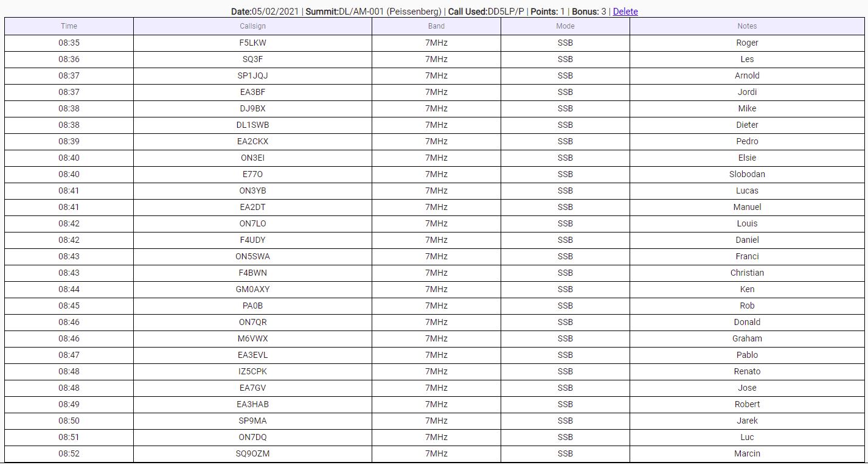Click the time cell 08:35
Screen dimensions: 868x465
(x=69, y=43)
